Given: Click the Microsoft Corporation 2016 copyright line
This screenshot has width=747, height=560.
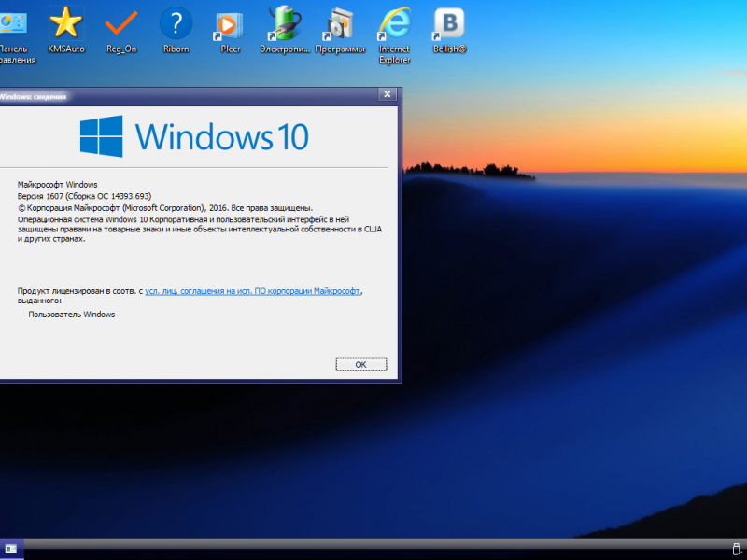Looking at the screenshot, I should [x=165, y=208].
